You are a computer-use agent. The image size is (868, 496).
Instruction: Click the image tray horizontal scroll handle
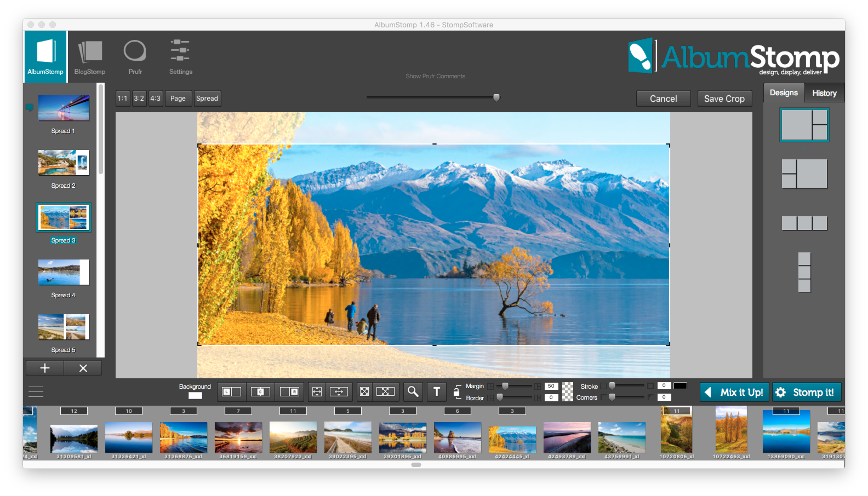[416, 465]
